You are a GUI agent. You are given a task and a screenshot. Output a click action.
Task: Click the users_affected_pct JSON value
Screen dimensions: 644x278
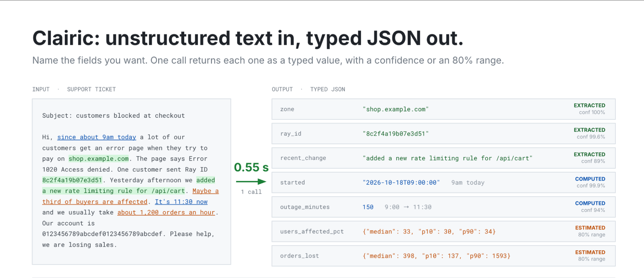(429, 232)
